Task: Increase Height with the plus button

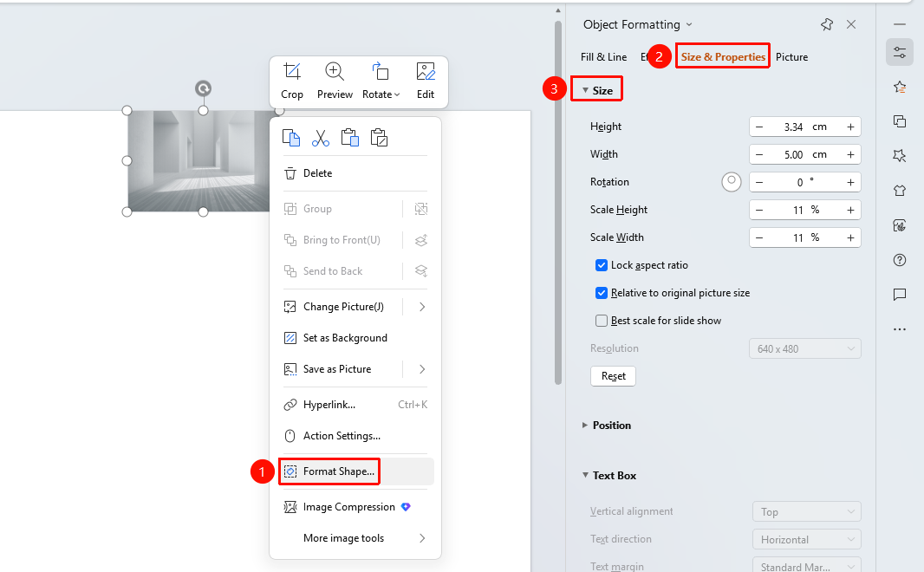Action: [850, 127]
